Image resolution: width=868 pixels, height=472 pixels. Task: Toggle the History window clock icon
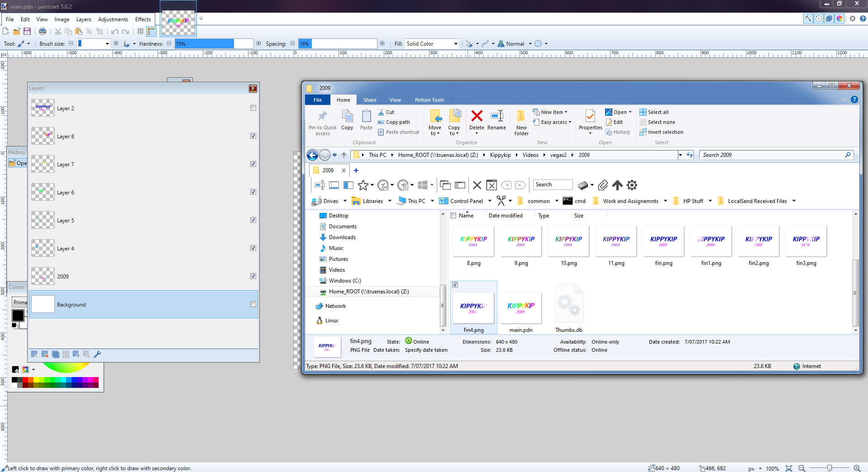pyautogui.click(x=818, y=19)
